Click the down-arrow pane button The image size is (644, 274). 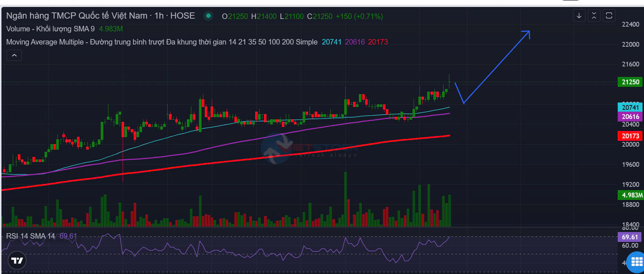tap(579, 16)
